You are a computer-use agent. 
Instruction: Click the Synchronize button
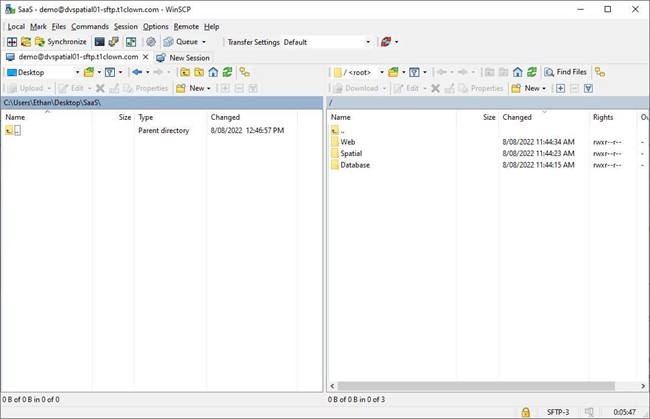pos(60,42)
